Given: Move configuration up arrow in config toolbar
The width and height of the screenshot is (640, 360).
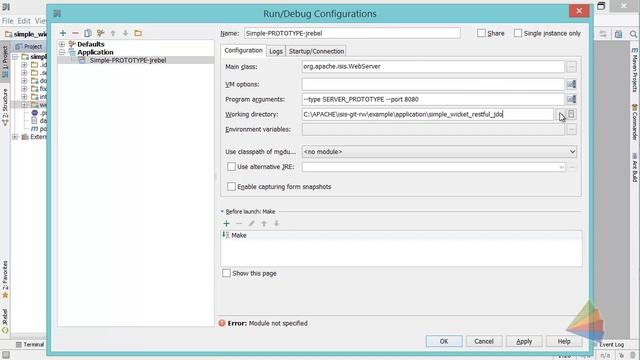Looking at the screenshot, I should click(113, 33).
